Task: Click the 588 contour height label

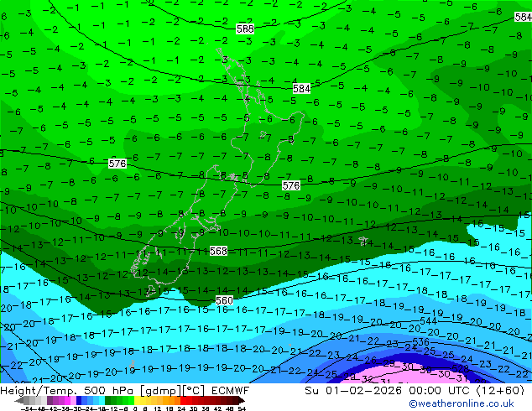Action: [x=245, y=29]
